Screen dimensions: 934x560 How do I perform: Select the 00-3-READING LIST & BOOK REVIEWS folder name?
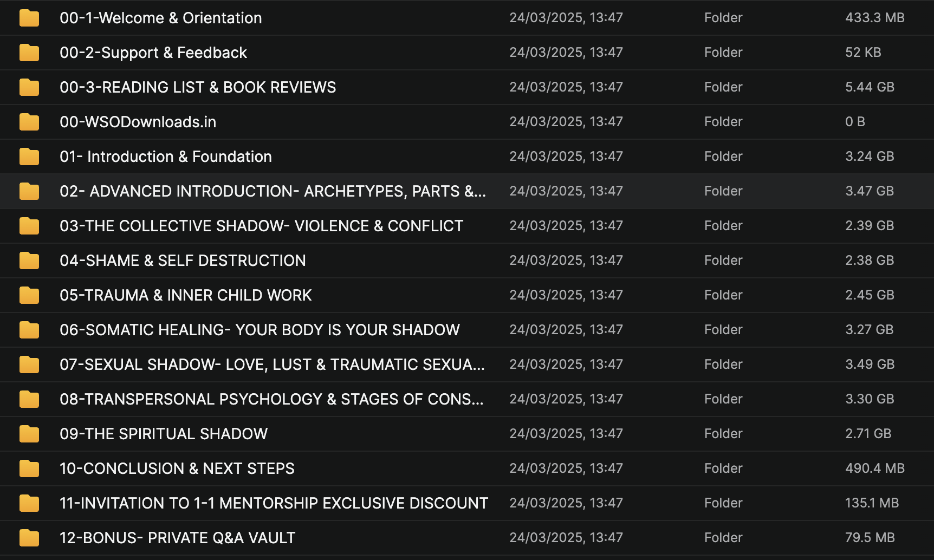[198, 87]
